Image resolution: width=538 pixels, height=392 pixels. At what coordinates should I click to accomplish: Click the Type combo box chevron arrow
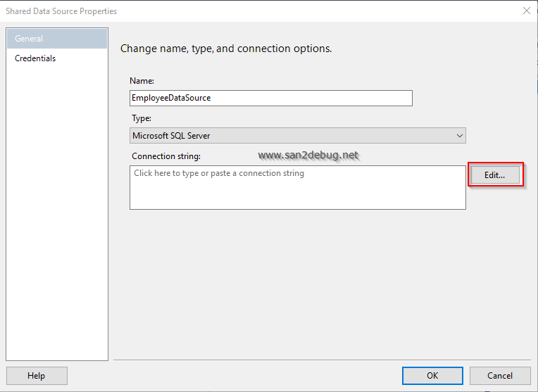(460, 135)
